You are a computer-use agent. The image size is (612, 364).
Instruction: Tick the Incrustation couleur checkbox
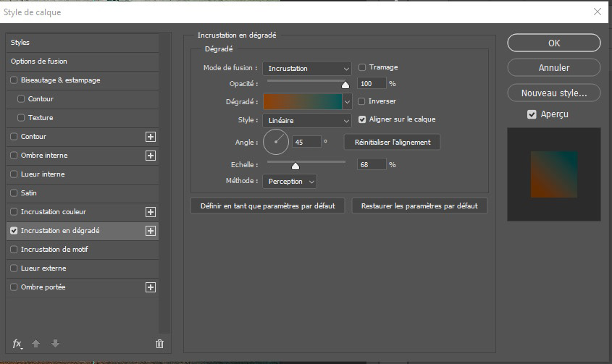click(x=14, y=212)
